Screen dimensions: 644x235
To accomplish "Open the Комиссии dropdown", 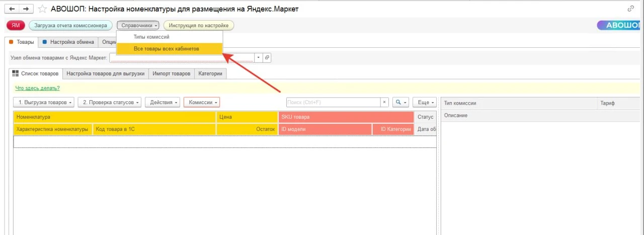I will click(x=202, y=102).
